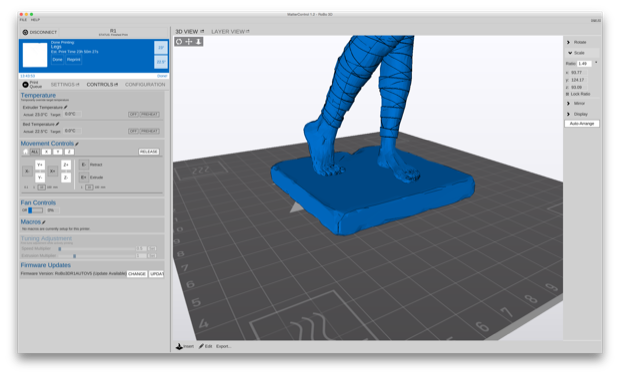The image size is (620, 377).
Task: Preheat the extruder
Action: (x=149, y=114)
